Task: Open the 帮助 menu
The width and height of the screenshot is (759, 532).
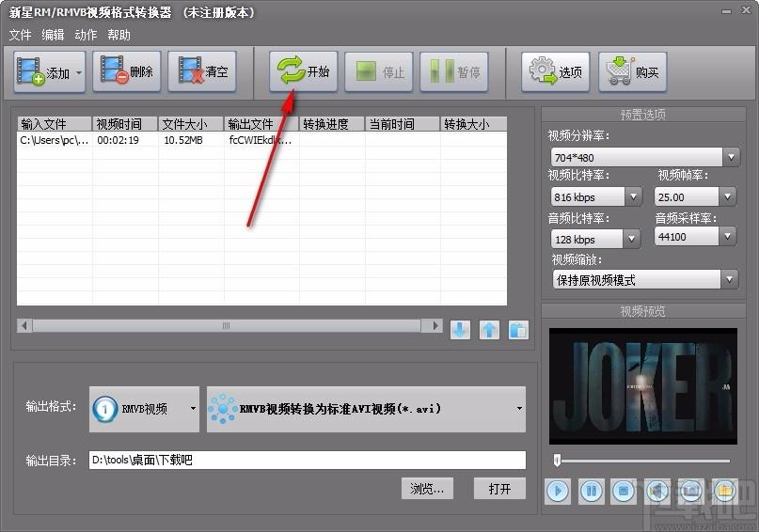Action: (x=119, y=35)
